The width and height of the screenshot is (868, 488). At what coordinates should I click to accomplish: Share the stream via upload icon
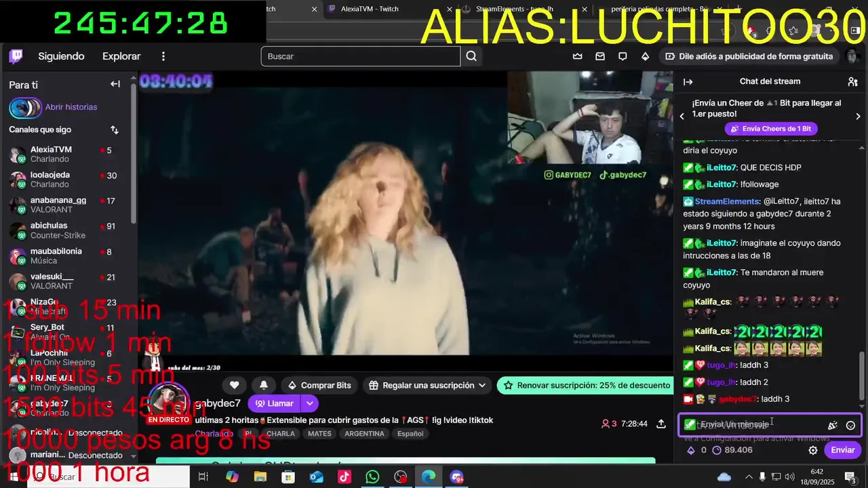pyautogui.click(x=661, y=424)
